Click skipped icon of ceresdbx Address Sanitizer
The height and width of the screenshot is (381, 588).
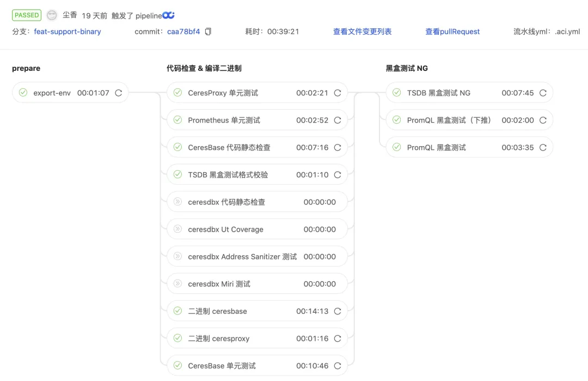point(177,256)
